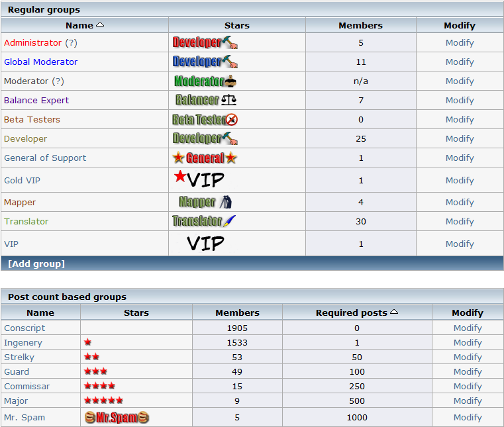Open the Strelky post group
This screenshot has width=504, height=427.
click(19, 357)
